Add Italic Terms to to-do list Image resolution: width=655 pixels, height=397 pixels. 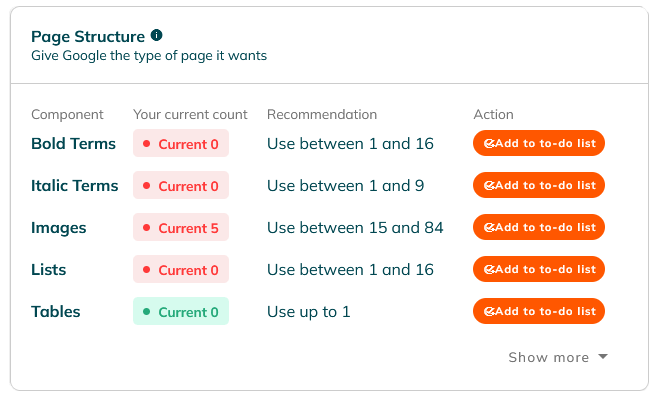click(539, 185)
